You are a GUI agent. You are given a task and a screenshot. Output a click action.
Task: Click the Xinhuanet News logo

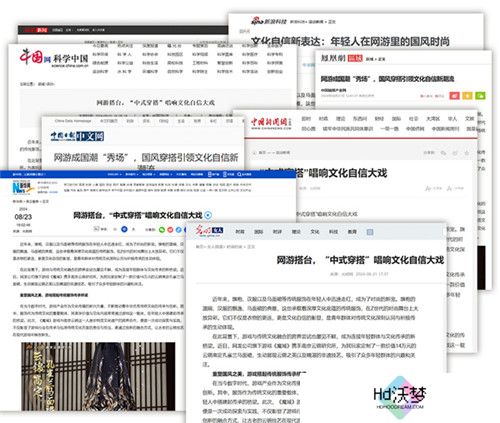coord(23,188)
